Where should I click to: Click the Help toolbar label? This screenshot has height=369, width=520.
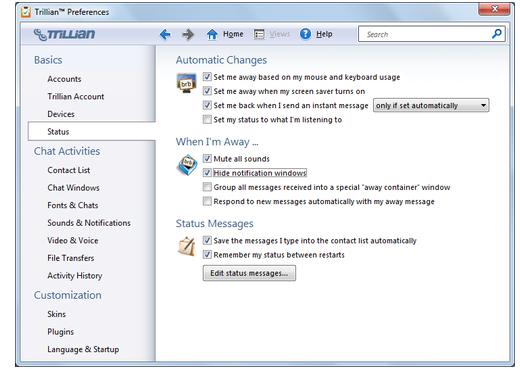click(x=324, y=34)
